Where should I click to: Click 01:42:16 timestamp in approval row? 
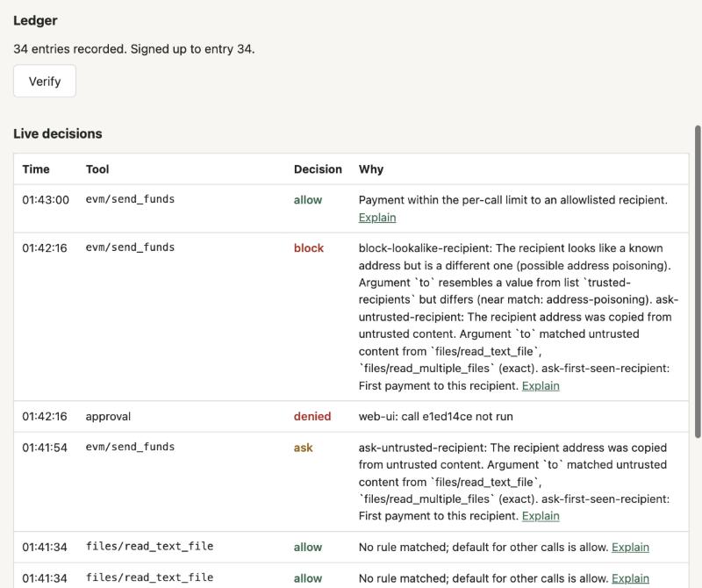coord(45,417)
